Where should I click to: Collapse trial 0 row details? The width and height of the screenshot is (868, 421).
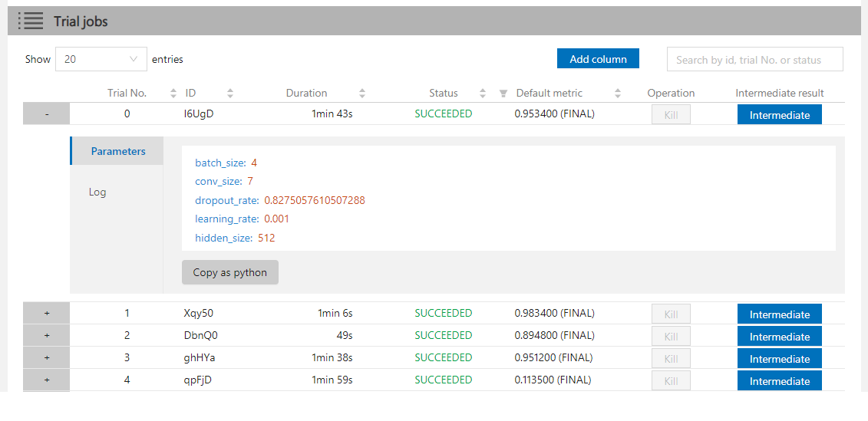[x=47, y=113]
